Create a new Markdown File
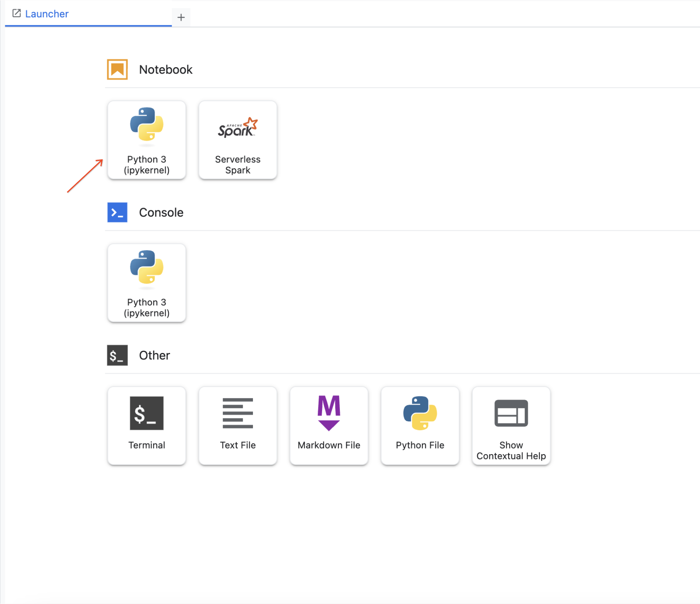Viewport: 700px width, 604px height. click(329, 426)
